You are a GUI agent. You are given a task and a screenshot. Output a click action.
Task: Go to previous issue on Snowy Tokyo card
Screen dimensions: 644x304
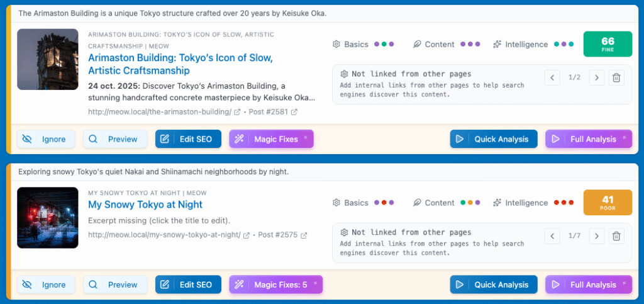552,236
